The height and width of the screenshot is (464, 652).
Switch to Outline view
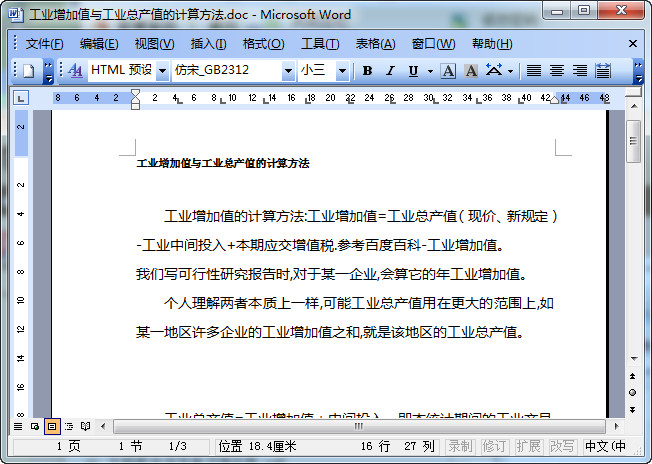coord(69,426)
